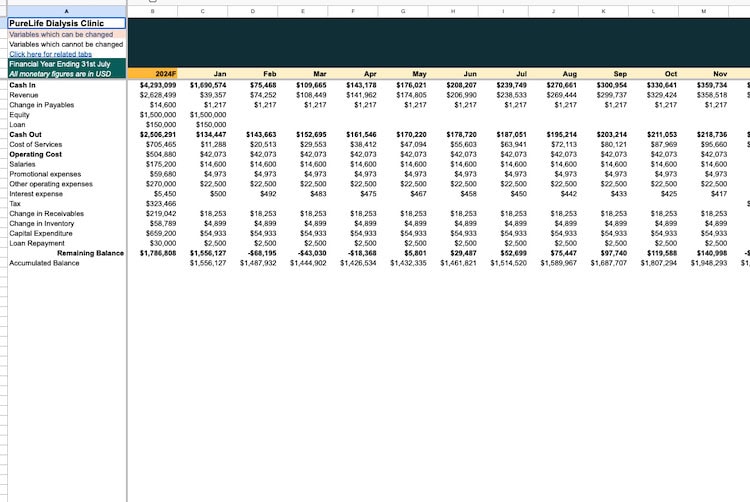The image size is (750, 502).
Task: Select the $323,466 Tax cell
Action: [152, 204]
